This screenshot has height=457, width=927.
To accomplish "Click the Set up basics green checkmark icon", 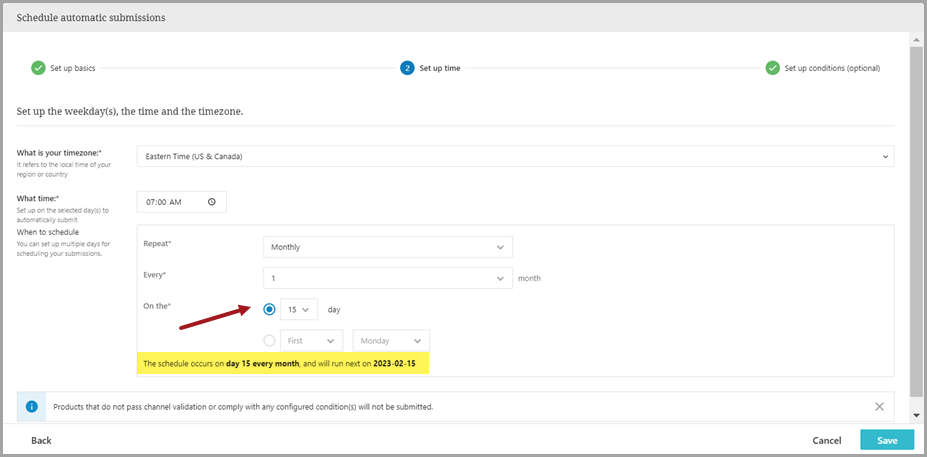I will click(x=38, y=68).
